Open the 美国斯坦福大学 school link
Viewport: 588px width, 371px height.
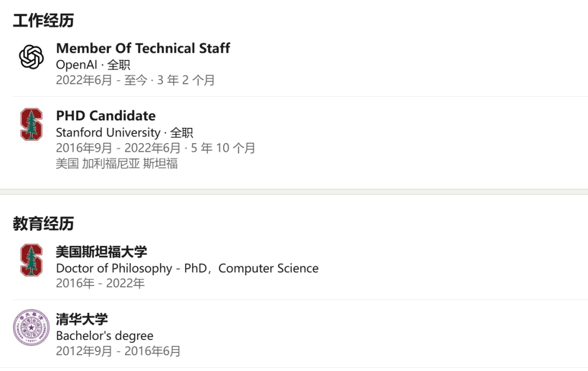[101, 252]
